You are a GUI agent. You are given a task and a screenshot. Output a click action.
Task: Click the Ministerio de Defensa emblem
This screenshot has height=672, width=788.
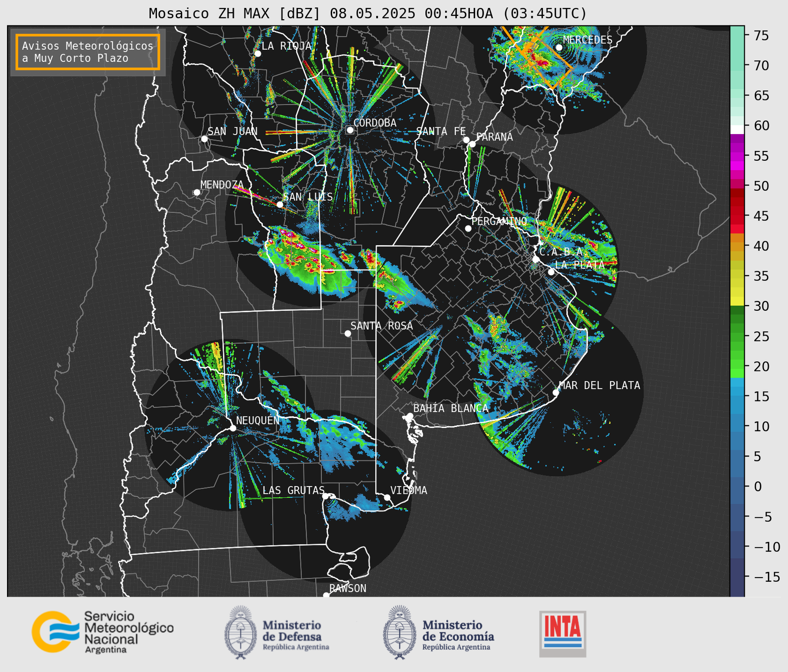241,633
